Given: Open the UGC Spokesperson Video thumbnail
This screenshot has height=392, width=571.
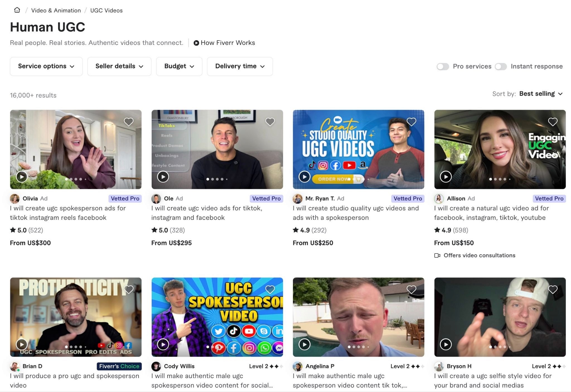Looking at the screenshot, I should 217,317.
